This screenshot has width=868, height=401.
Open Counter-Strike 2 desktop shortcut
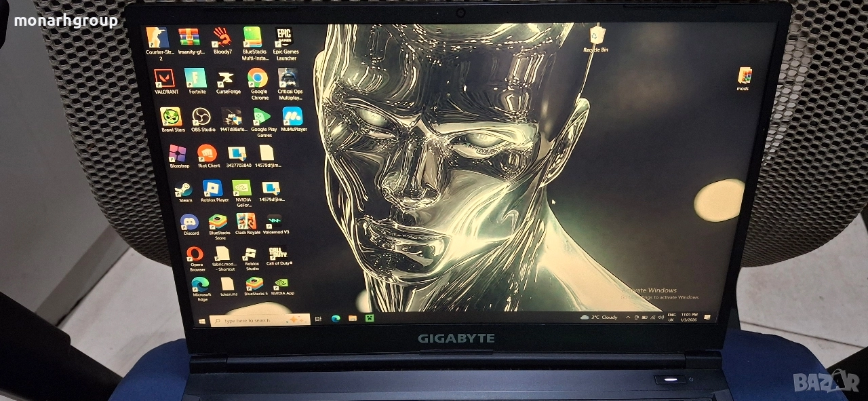(x=157, y=38)
